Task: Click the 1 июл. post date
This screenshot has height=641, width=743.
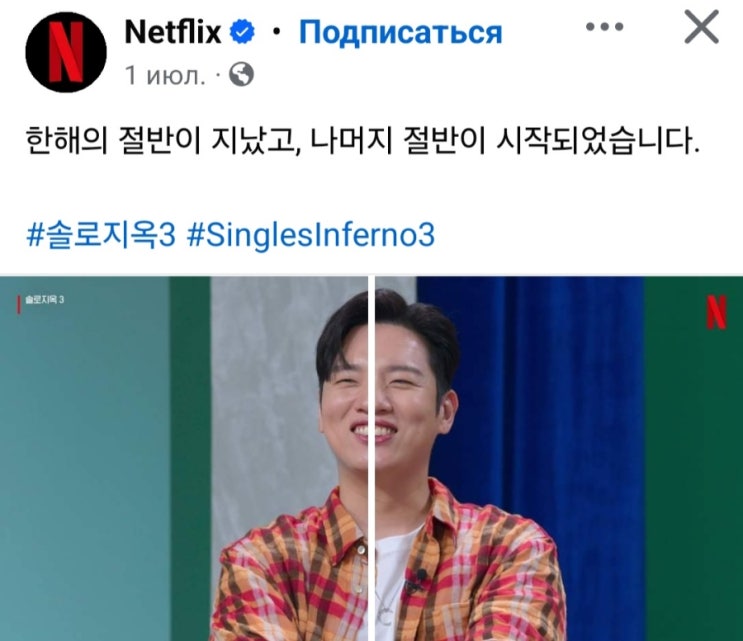Action: point(165,75)
